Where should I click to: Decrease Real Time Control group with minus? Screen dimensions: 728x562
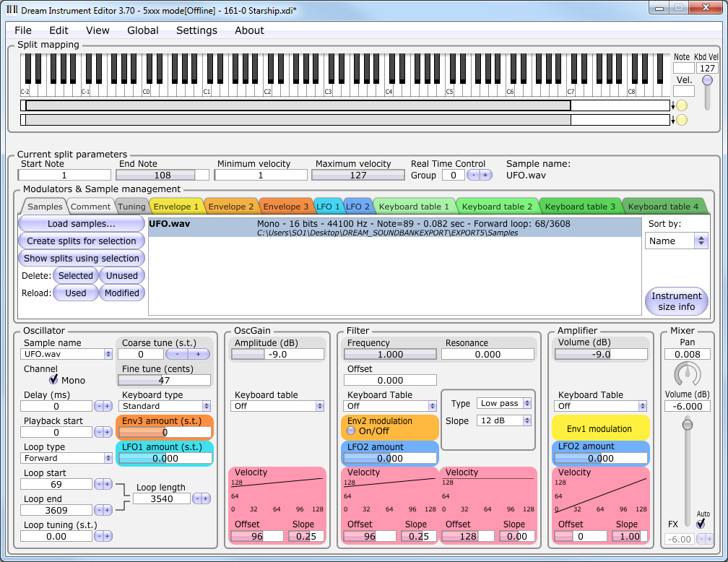click(x=474, y=175)
